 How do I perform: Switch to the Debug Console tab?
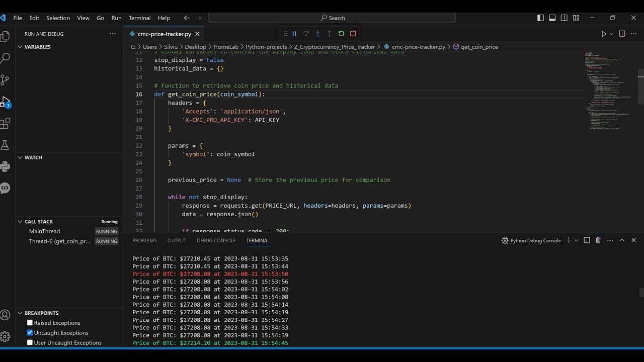click(x=216, y=240)
